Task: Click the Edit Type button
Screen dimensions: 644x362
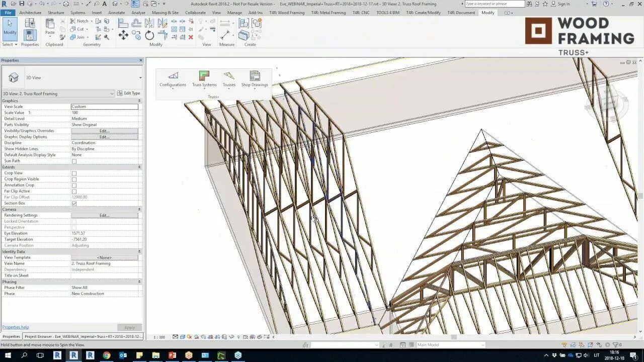Action: pyautogui.click(x=128, y=94)
